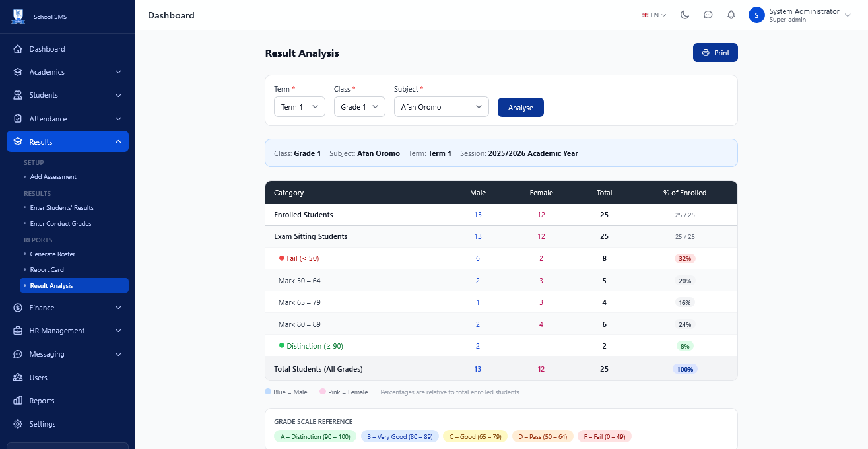Viewport: 868px width, 449px height.
Task: Click the Settings sidebar link
Action: 67,424
